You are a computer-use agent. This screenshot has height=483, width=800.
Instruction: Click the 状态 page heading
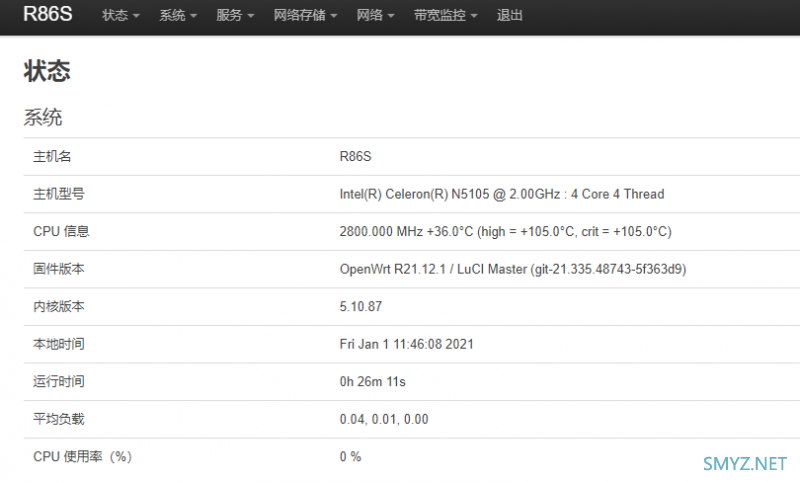point(47,71)
